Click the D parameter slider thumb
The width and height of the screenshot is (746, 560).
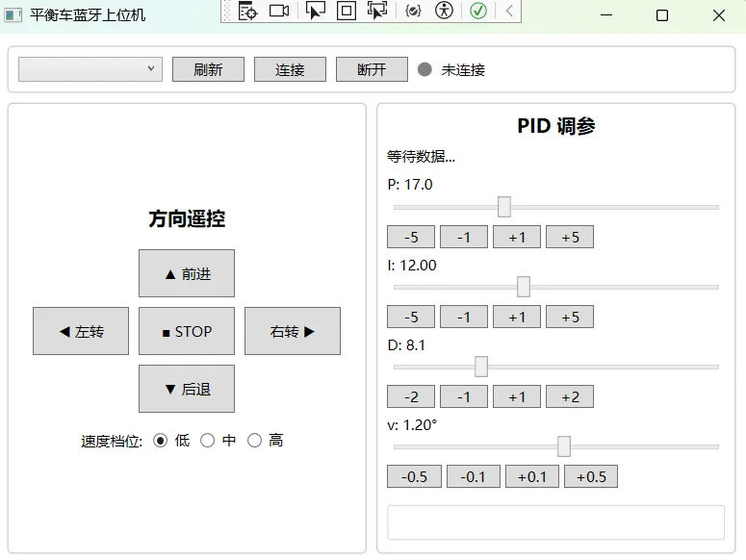pos(481,367)
